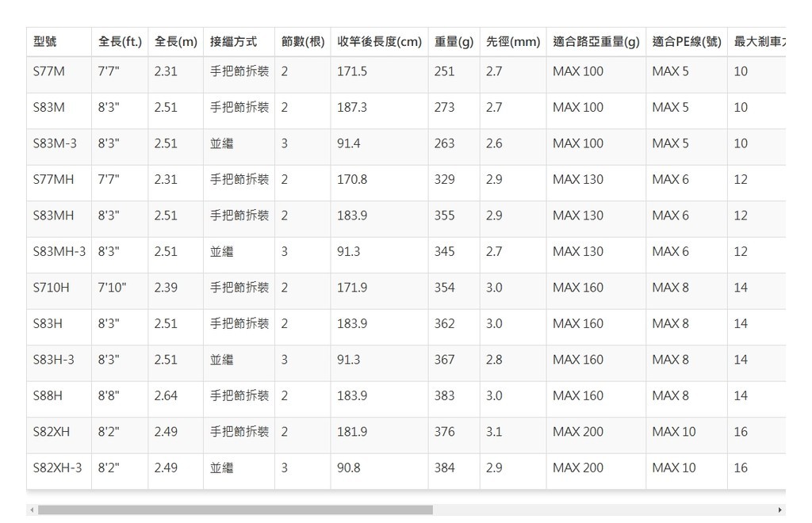Select the 適合PE線(號) column header
This screenshot has width=812, height=523.
[x=687, y=41]
